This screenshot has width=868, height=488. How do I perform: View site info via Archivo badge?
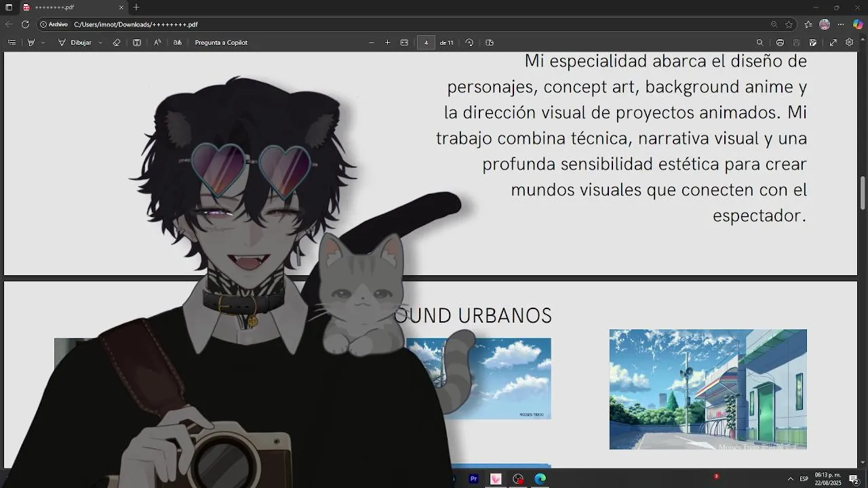(x=54, y=24)
